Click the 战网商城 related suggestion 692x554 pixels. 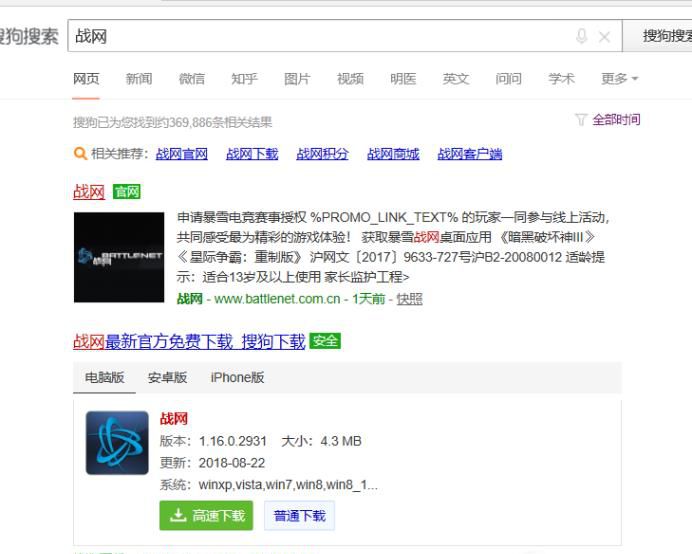point(393,154)
